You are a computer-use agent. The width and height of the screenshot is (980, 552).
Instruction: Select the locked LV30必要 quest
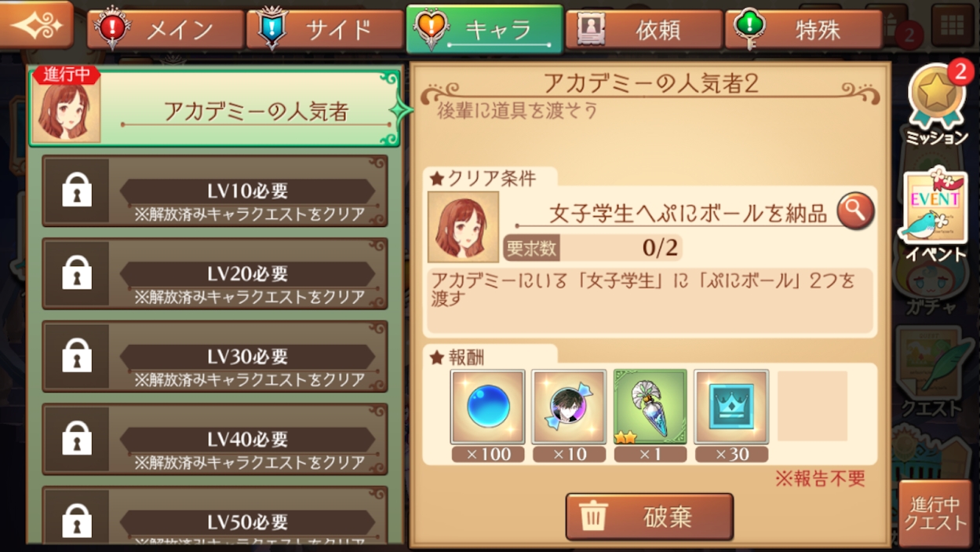[x=215, y=356]
